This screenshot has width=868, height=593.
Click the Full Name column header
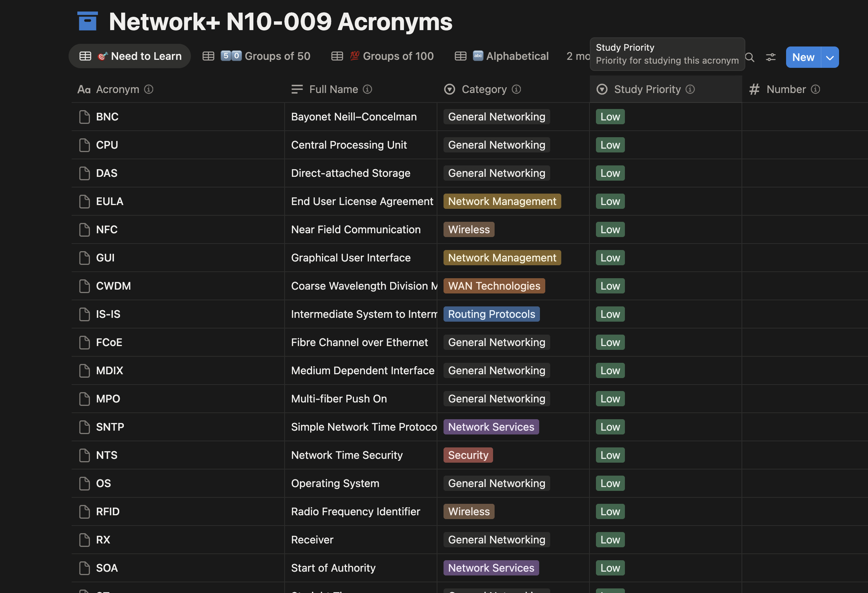point(361,89)
